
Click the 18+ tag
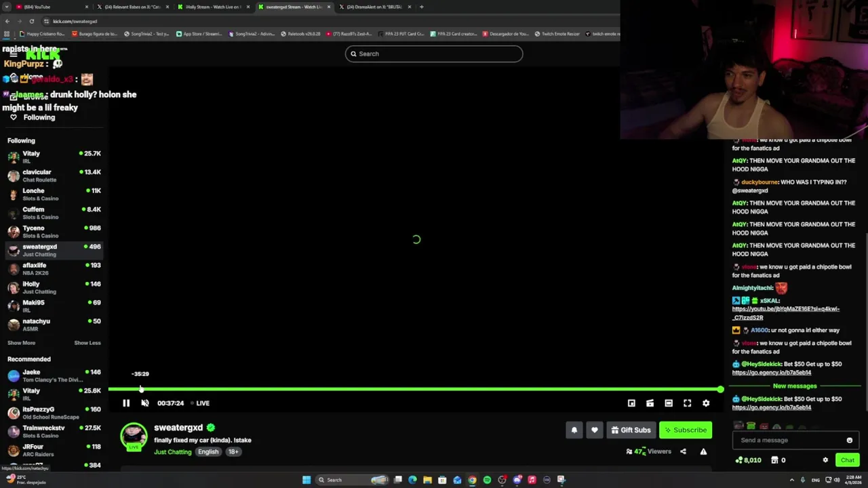tap(233, 452)
